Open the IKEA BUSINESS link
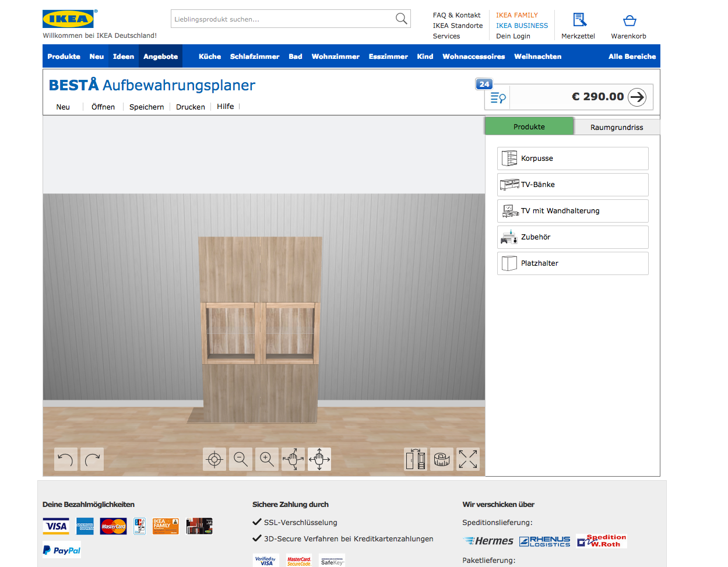This screenshot has height=567, width=728. click(x=522, y=26)
